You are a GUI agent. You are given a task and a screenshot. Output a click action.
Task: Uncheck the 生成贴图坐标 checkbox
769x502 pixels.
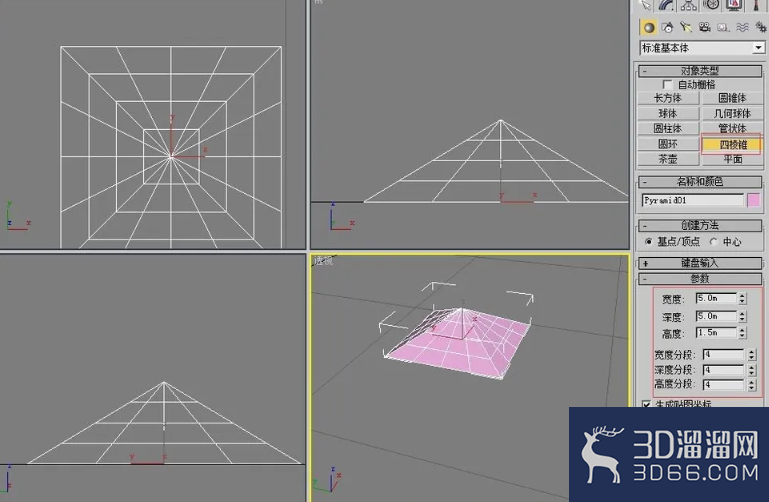(x=646, y=403)
